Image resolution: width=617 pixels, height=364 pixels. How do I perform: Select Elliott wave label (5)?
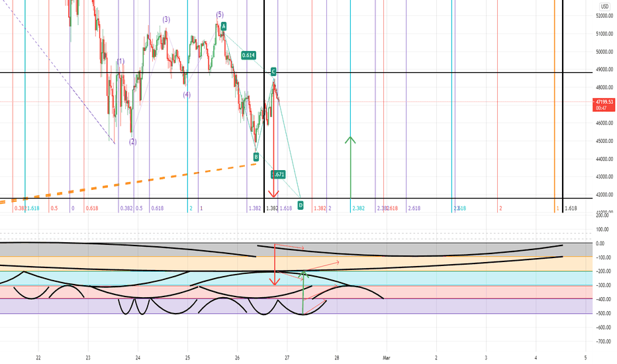(220, 15)
